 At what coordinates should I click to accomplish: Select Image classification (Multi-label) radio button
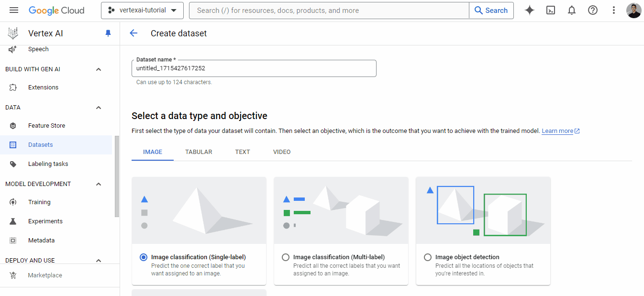pyautogui.click(x=286, y=257)
